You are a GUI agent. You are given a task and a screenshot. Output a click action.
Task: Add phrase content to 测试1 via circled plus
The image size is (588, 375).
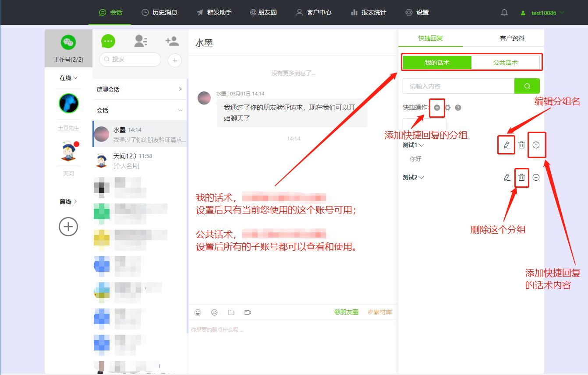(537, 145)
